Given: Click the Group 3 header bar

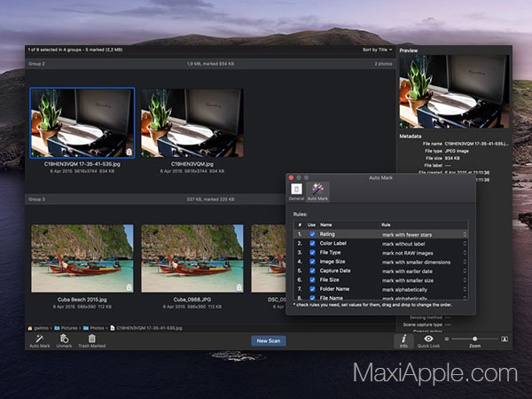Looking at the screenshot, I should tap(155, 199).
